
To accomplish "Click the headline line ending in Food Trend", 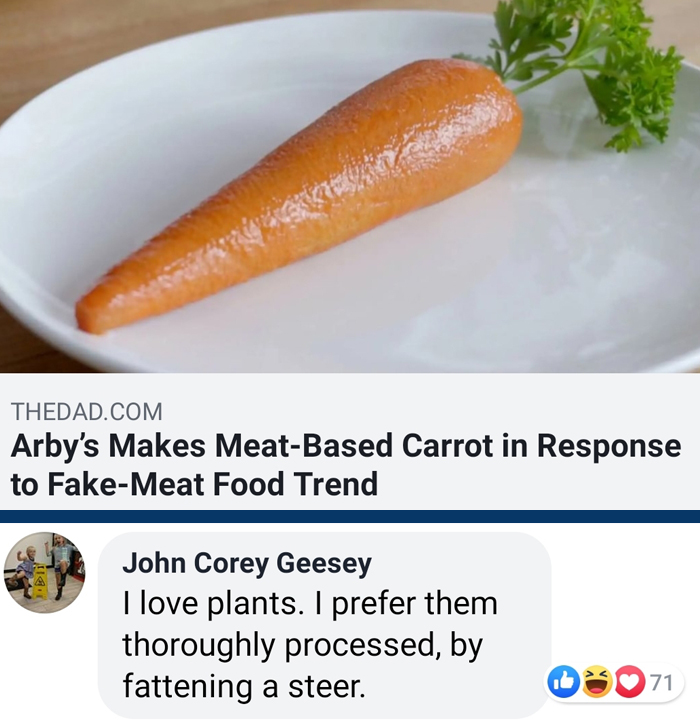I will [194, 484].
